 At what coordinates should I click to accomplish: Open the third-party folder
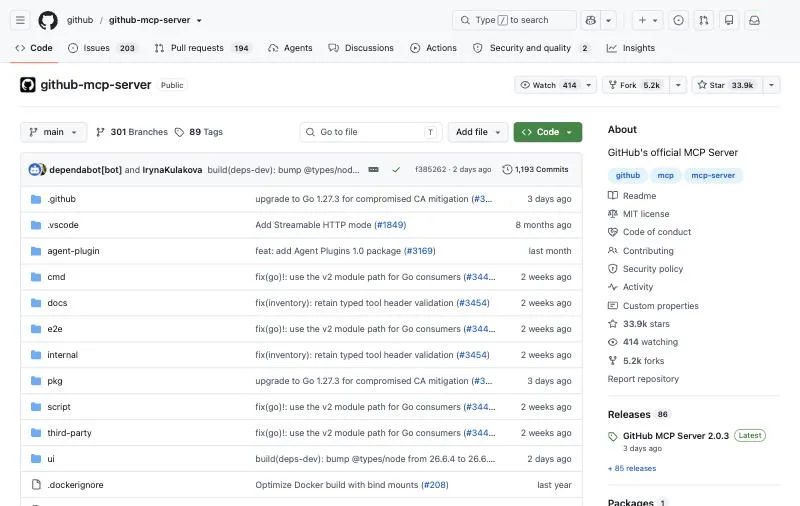coord(69,433)
